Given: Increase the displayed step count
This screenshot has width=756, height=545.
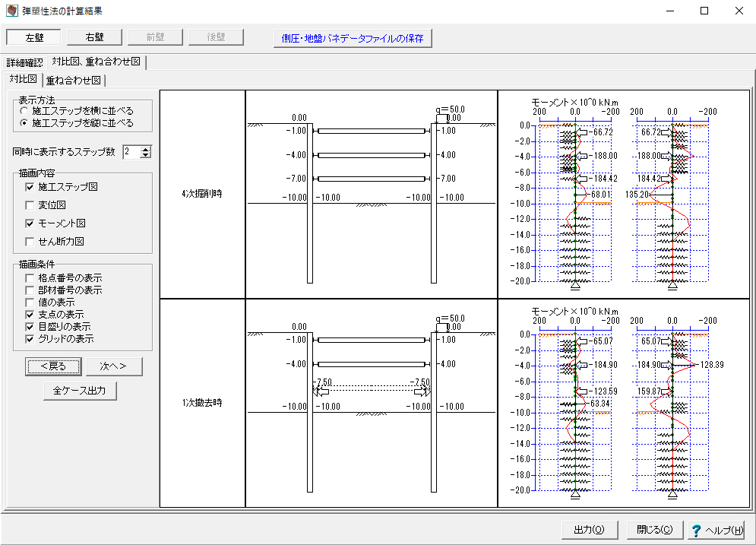Looking at the screenshot, I should (146, 148).
